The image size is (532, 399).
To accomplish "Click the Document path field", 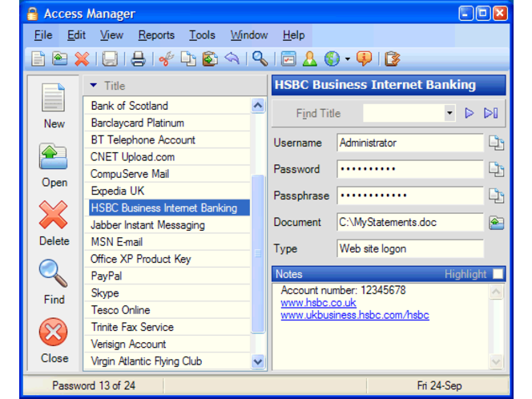I will pyautogui.click(x=410, y=223).
